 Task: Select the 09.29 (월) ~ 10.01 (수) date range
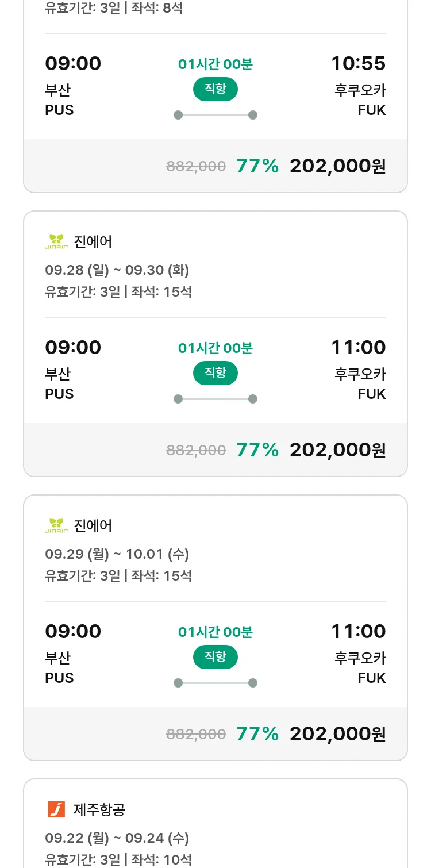(117, 554)
